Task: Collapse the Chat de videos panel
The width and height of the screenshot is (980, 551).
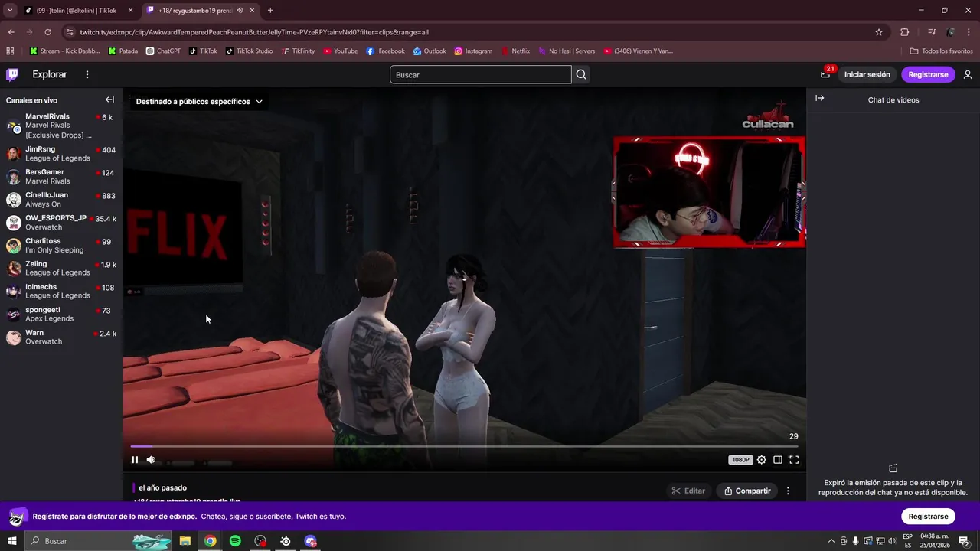Action: point(819,98)
